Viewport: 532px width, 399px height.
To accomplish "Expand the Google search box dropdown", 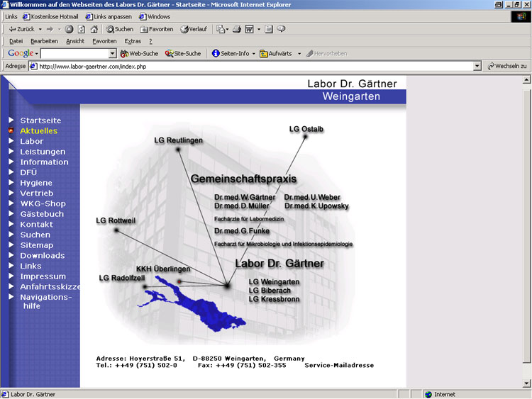I will point(112,53).
